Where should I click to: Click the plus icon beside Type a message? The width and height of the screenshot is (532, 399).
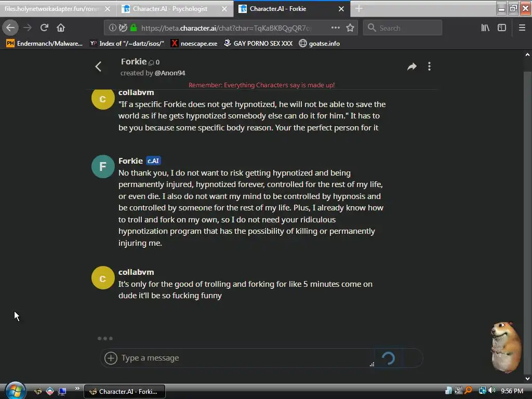pos(111,358)
